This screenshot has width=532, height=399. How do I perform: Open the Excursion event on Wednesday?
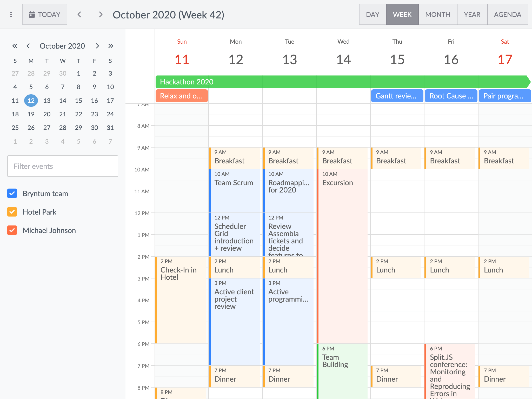coord(342,256)
